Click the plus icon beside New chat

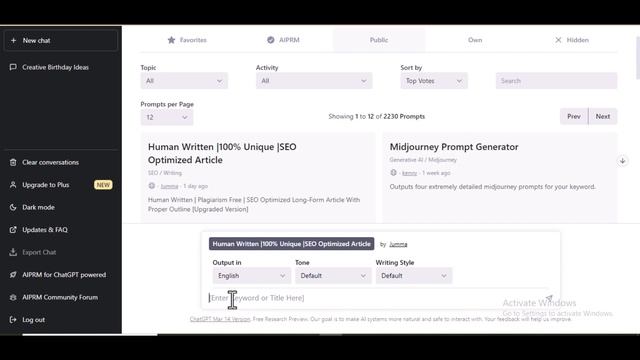[13, 40]
